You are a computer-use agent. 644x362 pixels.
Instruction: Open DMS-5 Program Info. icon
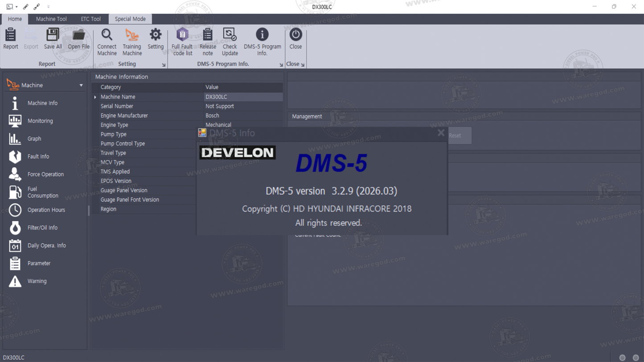262,42
